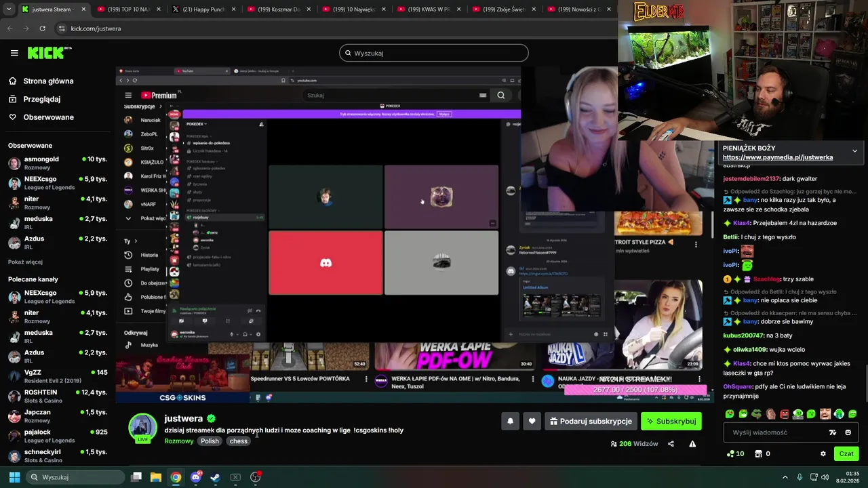Click the justwera streamer avatar

pos(143,427)
